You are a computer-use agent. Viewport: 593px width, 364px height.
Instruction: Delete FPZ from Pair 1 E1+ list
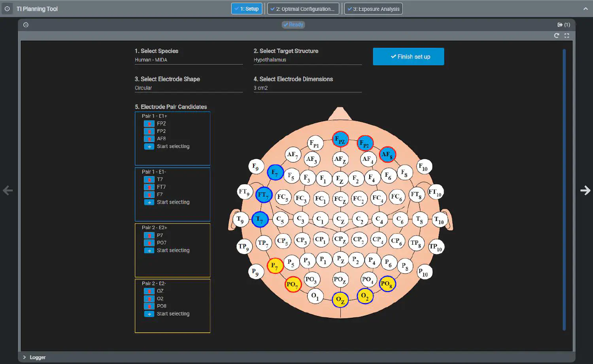[x=149, y=124]
